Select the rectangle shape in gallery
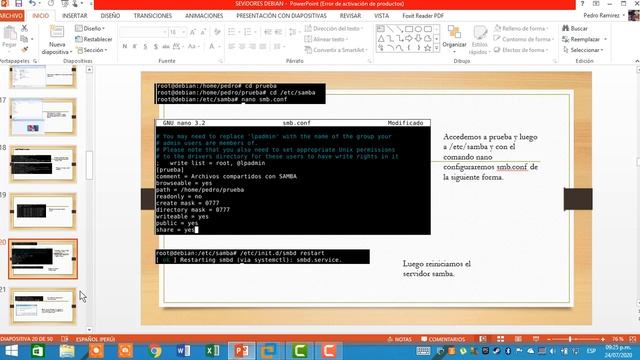 [409, 29]
